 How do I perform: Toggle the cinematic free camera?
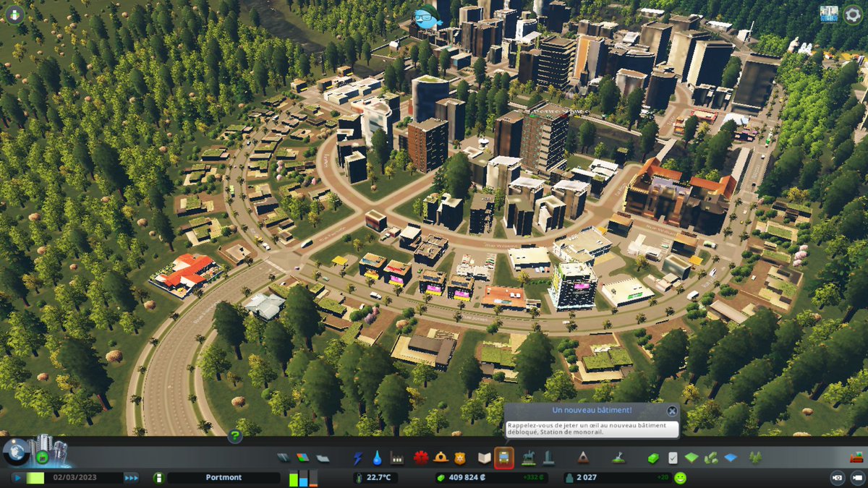click(858, 478)
